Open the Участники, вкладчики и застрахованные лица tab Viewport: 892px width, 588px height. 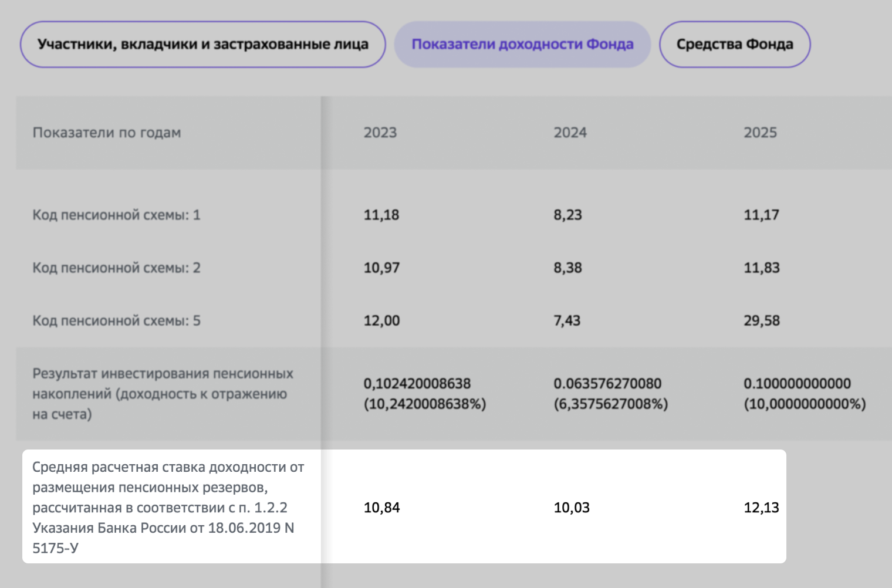pyautogui.click(x=202, y=45)
